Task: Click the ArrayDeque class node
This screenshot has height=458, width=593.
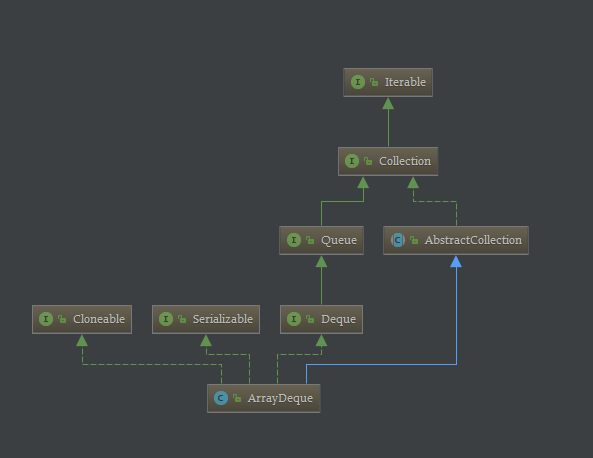Action: coord(264,399)
